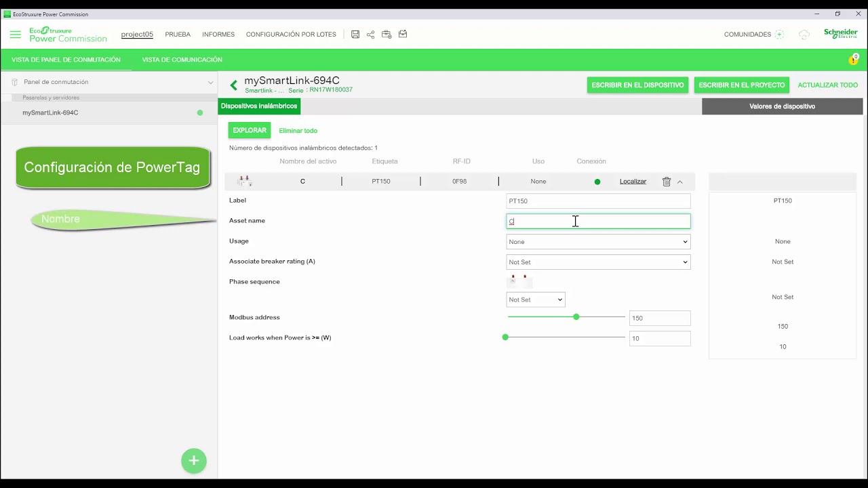Click the Load works power slider handle

tap(505, 338)
